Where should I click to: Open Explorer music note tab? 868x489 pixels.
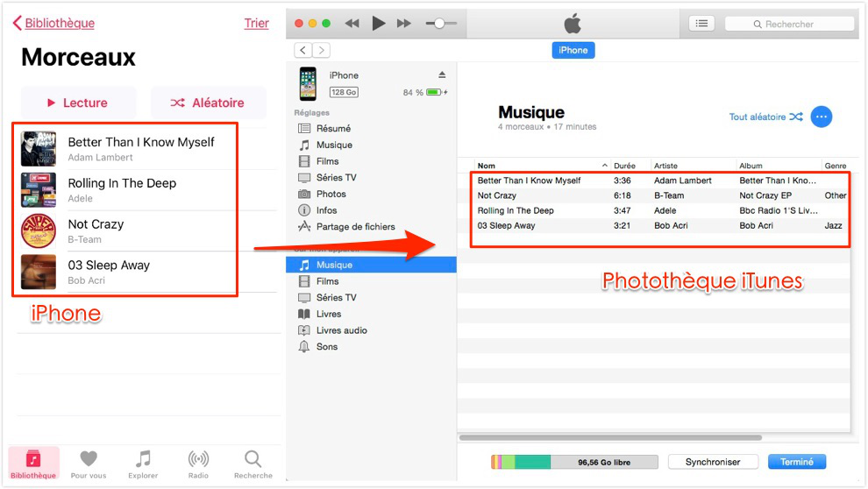tap(143, 464)
